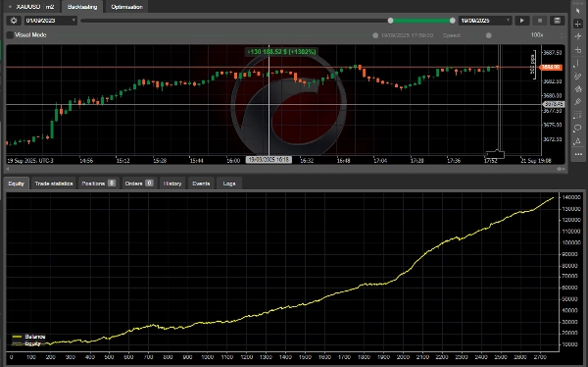
Task: Select the pin brush drawing tool
Action: coord(578,102)
